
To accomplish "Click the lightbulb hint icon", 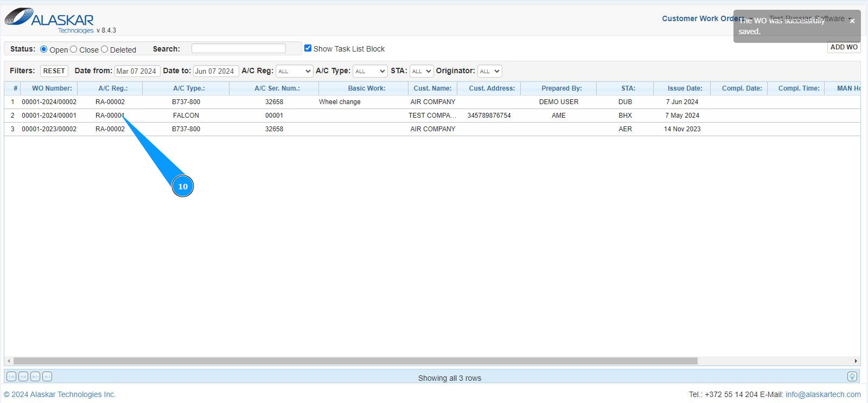I will pos(852,376).
